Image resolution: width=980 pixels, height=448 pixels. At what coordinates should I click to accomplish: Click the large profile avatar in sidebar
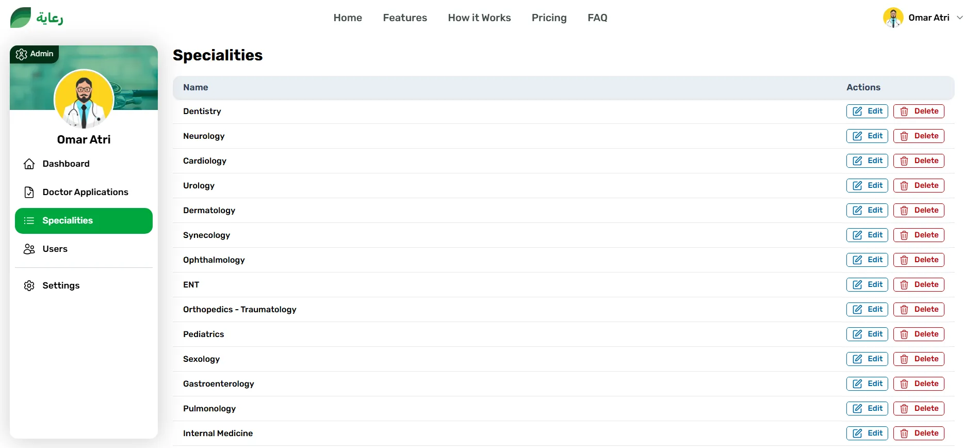(x=84, y=99)
